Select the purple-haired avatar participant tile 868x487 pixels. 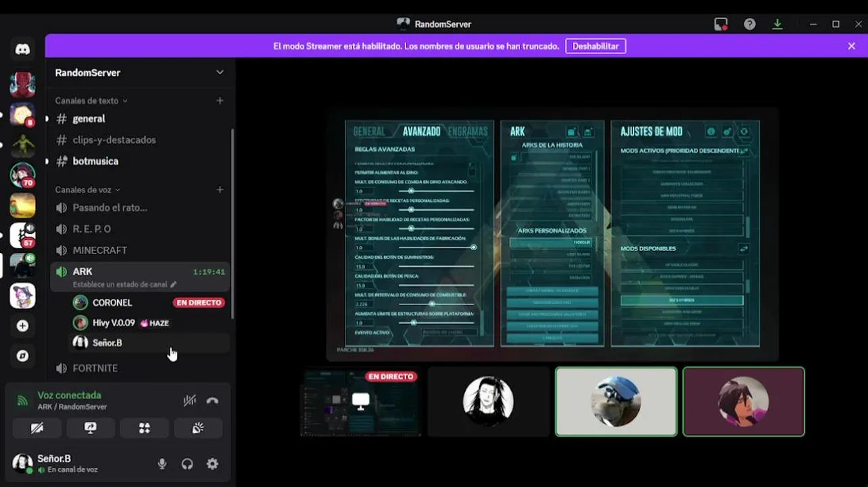point(744,402)
